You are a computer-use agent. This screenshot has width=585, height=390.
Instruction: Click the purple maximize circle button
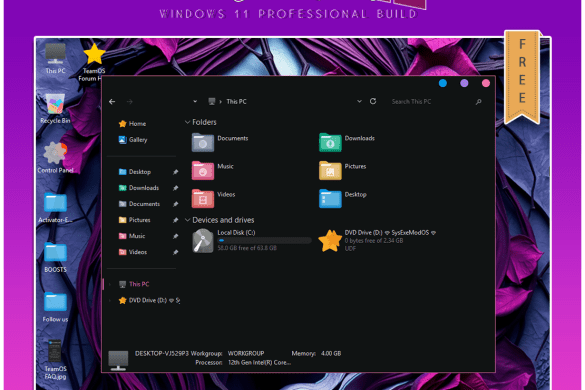[x=464, y=83]
